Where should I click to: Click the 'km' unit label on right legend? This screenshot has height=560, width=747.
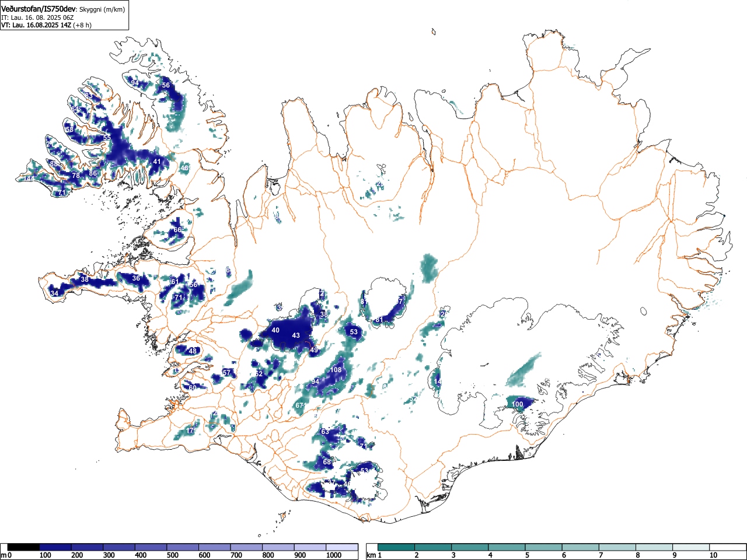tap(371, 555)
